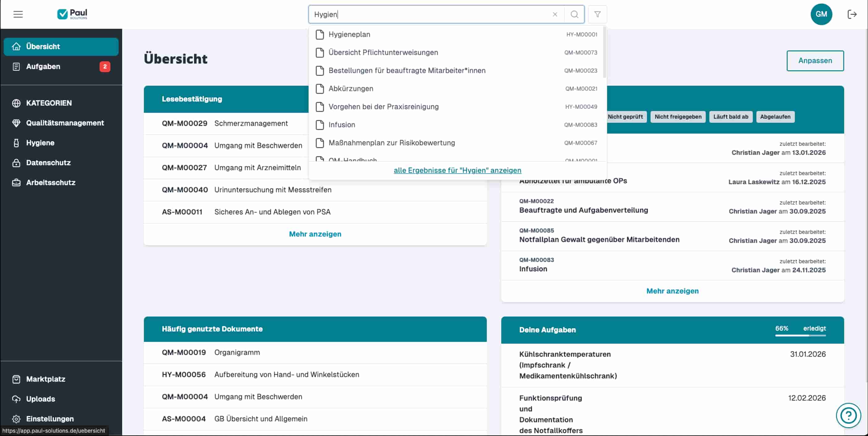Image resolution: width=868 pixels, height=436 pixels.
Task: Click the 66% erledigt progress bar
Action: (800, 335)
